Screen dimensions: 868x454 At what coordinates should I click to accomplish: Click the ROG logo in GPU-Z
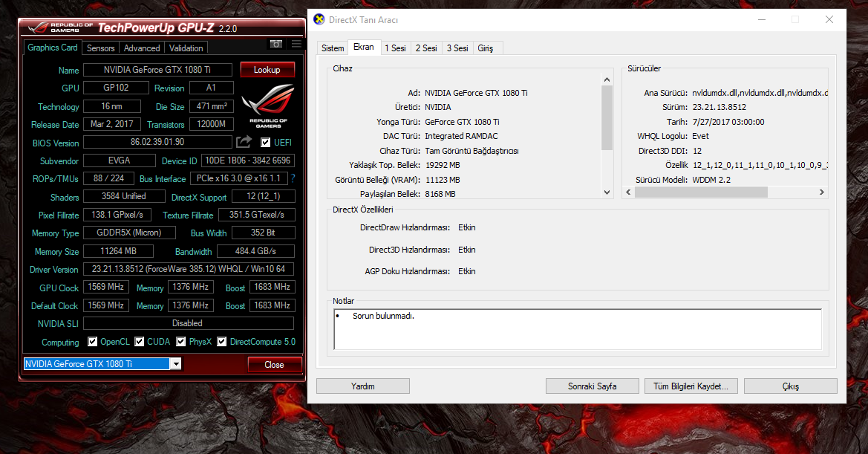pos(268,106)
